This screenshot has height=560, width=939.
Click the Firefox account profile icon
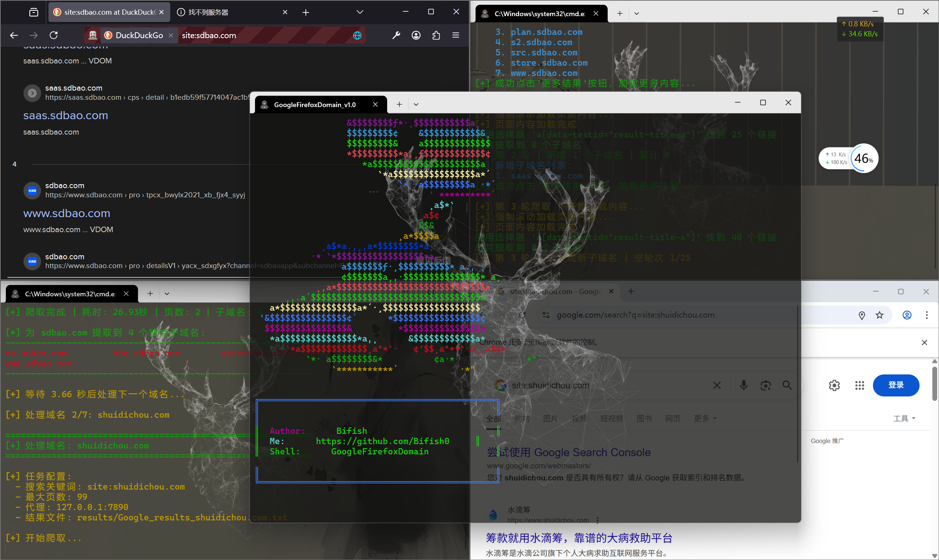(x=416, y=35)
